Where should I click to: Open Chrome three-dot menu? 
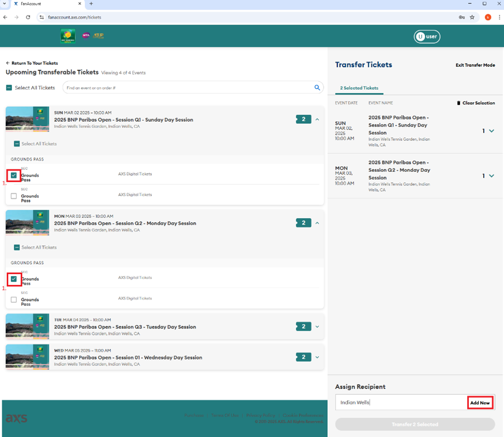[499, 18]
